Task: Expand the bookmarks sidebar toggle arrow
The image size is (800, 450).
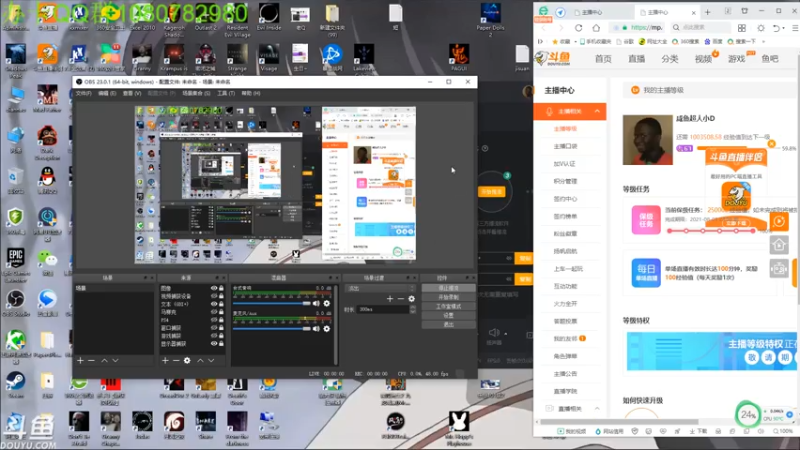Action: click(x=540, y=41)
